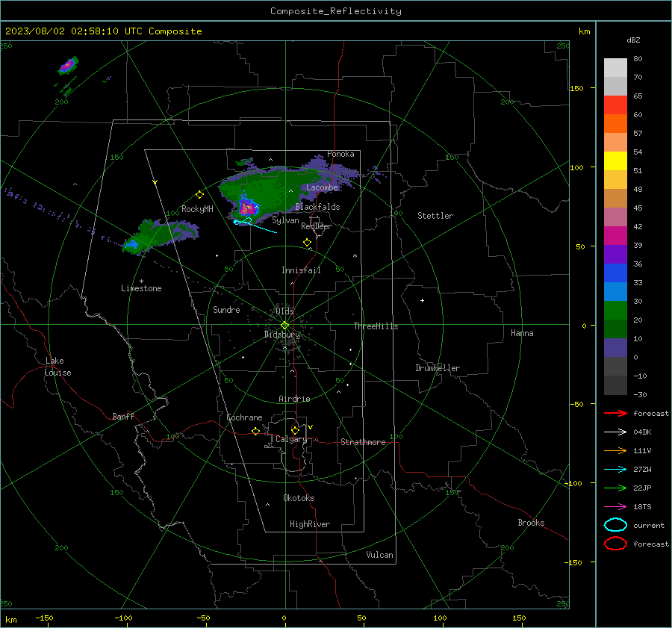
Task: Click the cyan storm track outline near Sylvan
Action: tap(243, 221)
